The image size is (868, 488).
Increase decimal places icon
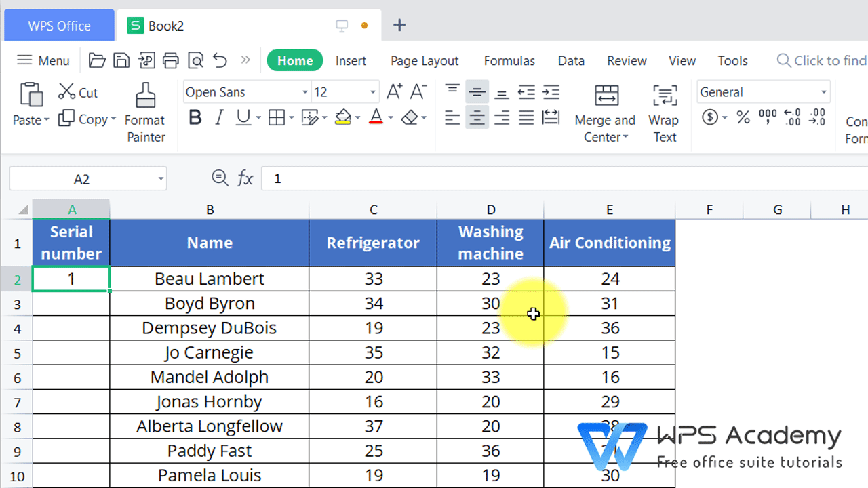(793, 118)
